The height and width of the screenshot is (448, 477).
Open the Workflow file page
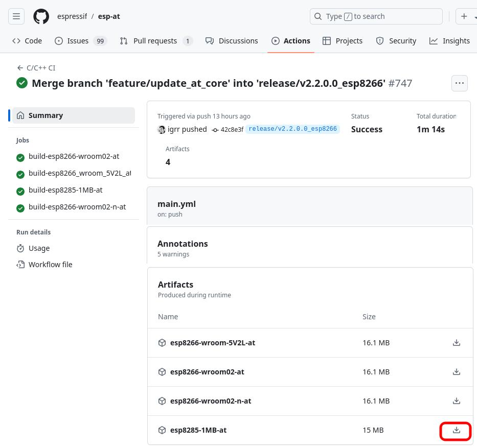[50, 265]
